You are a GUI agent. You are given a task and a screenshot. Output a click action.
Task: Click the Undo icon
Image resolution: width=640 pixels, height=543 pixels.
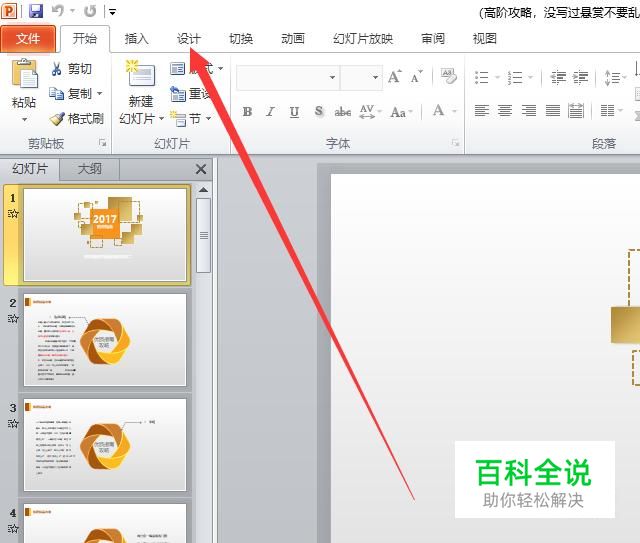(x=58, y=11)
